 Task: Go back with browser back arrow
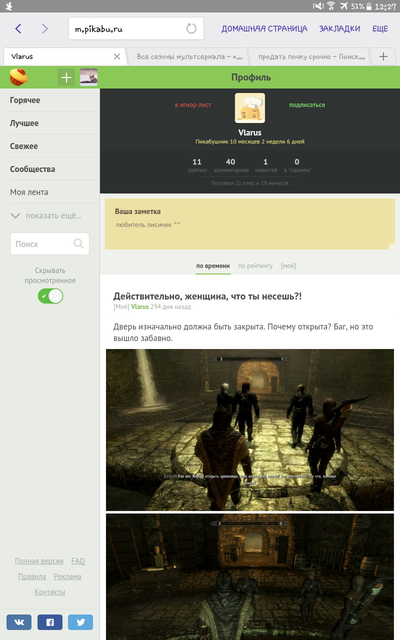click(x=18, y=29)
